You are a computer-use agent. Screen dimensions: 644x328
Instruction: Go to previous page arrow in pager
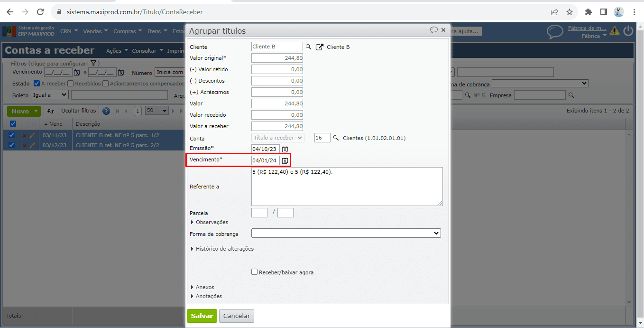click(126, 111)
